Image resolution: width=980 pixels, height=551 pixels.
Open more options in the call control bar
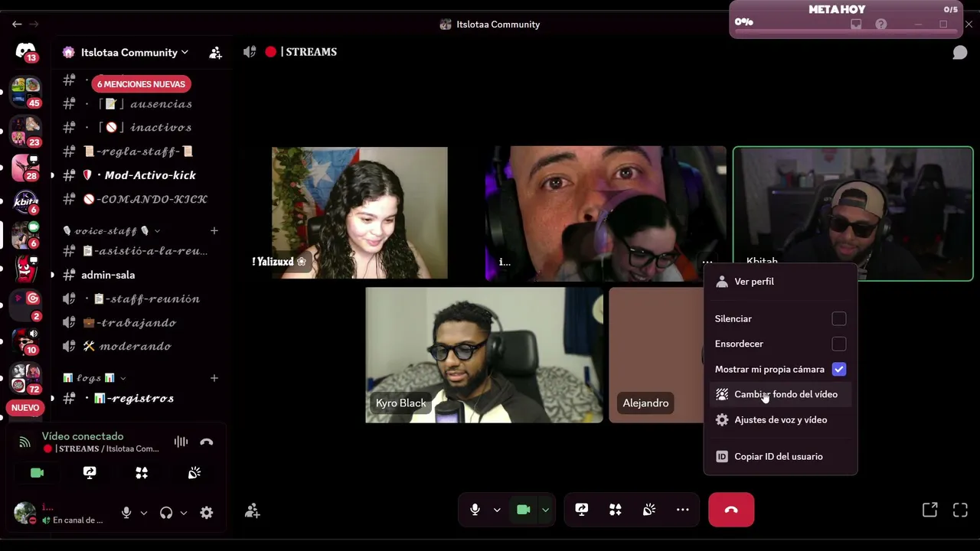coord(683,510)
